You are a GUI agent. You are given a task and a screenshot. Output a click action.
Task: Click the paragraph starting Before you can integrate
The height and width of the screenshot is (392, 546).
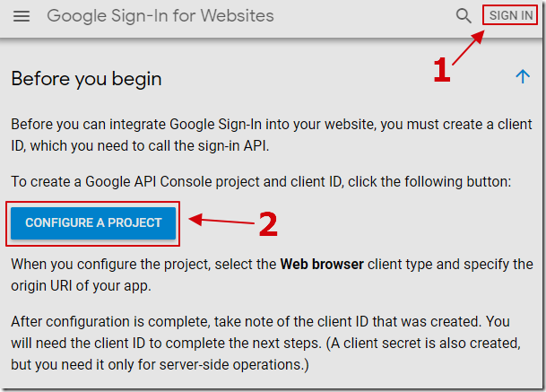[272, 135]
